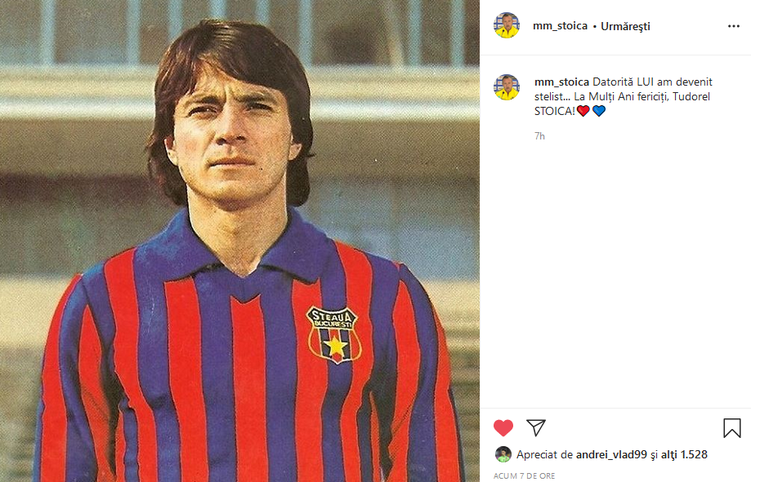Open mm_stoica profile picture in post header
Image resolution: width=760 pixels, height=482 pixels.
(x=507, y=25)
